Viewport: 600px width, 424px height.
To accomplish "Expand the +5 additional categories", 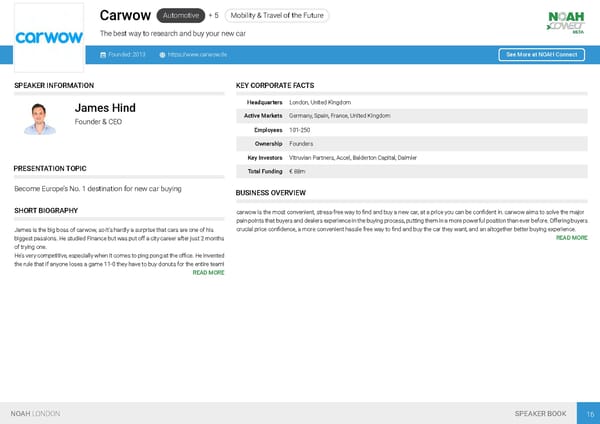I will click(x=213, y=16).
